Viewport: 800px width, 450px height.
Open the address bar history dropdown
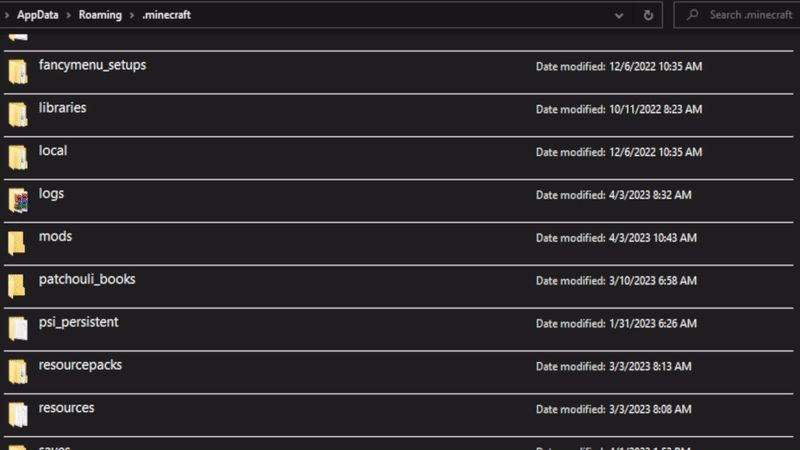pos(620,15)
